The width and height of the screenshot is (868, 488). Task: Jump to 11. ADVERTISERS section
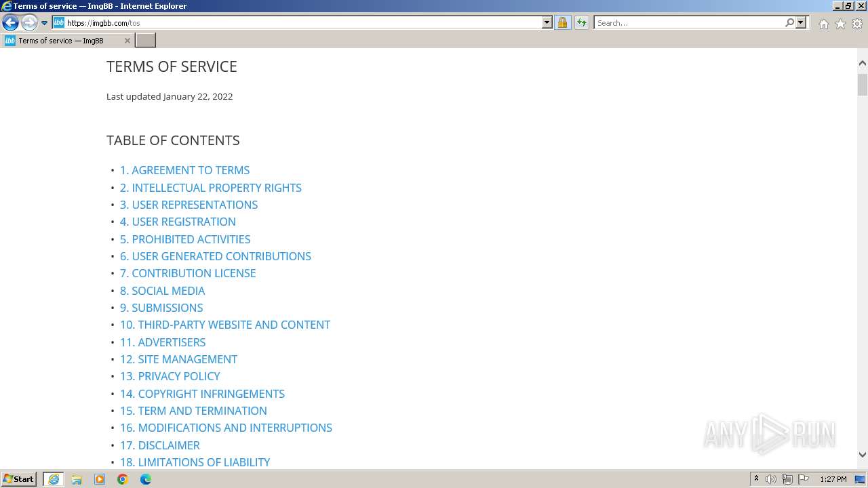[x=163, y=342]
